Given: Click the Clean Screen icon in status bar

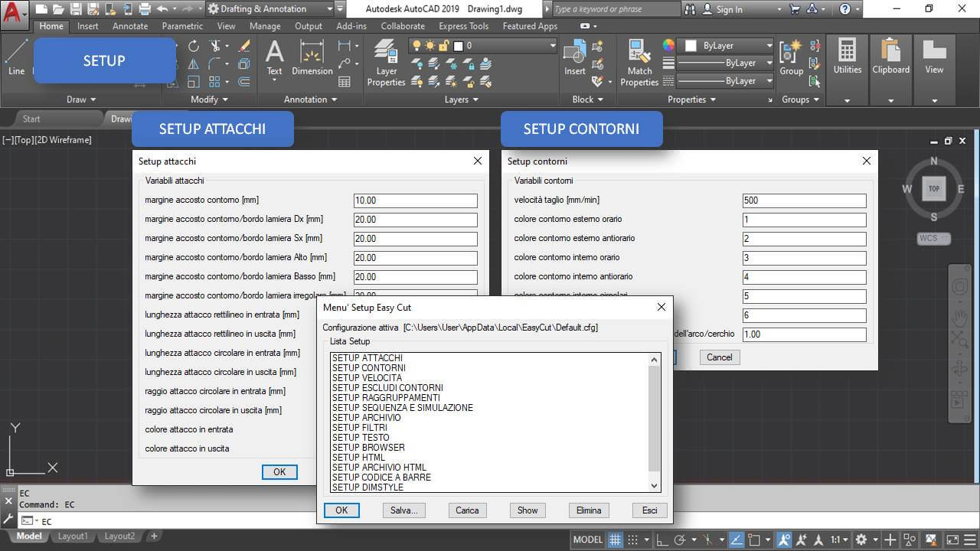Looking at the screenshot, I should point(952,540).
